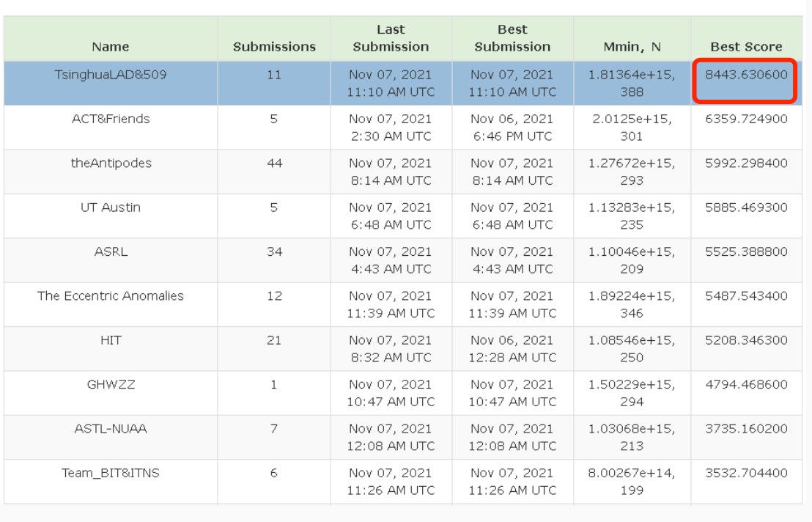This screenshot has width=812, height=522.
Task: Click the Best Submission column header
Action: pyautogui.click(x=512, y=38)
